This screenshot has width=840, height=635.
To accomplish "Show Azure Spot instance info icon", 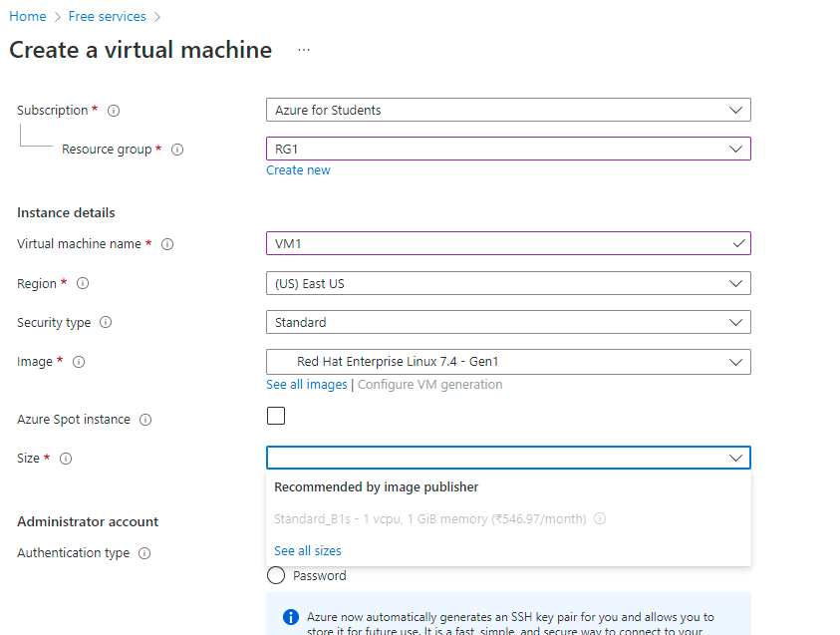I will pos(145,420).
